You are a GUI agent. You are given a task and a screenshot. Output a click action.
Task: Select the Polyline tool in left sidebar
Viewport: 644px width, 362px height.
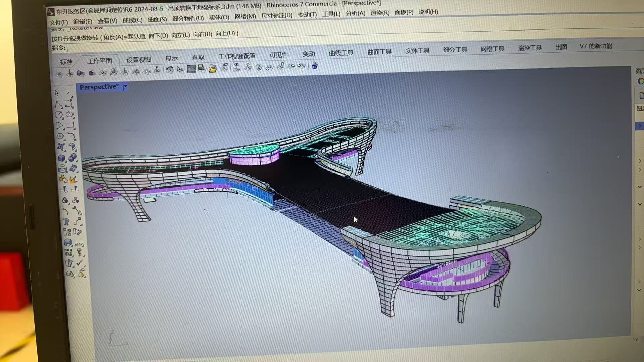pos(58,104)
